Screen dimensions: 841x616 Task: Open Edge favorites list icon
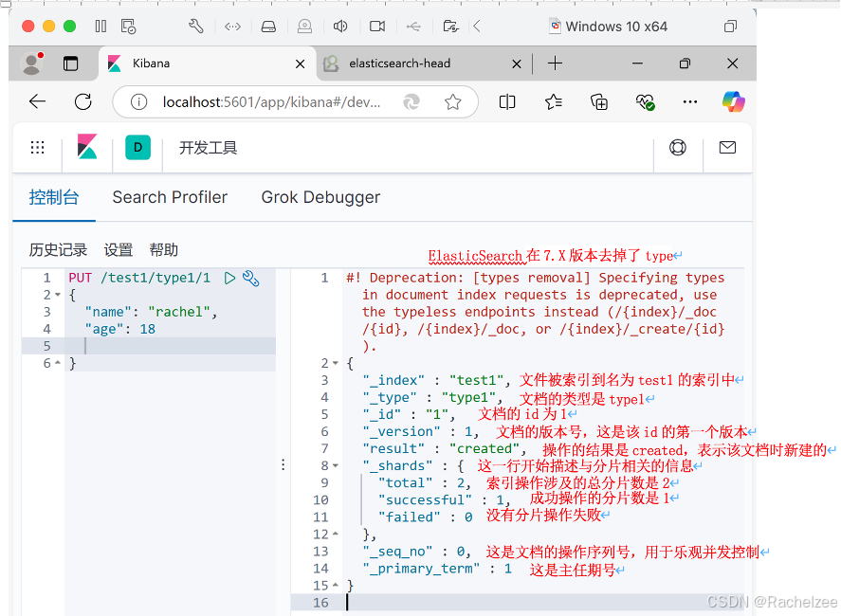click(554, 101)
